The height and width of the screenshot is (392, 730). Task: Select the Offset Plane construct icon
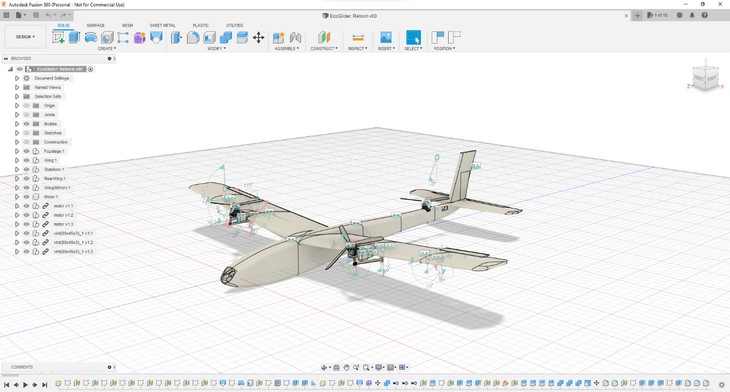click(x=324, y=37)
